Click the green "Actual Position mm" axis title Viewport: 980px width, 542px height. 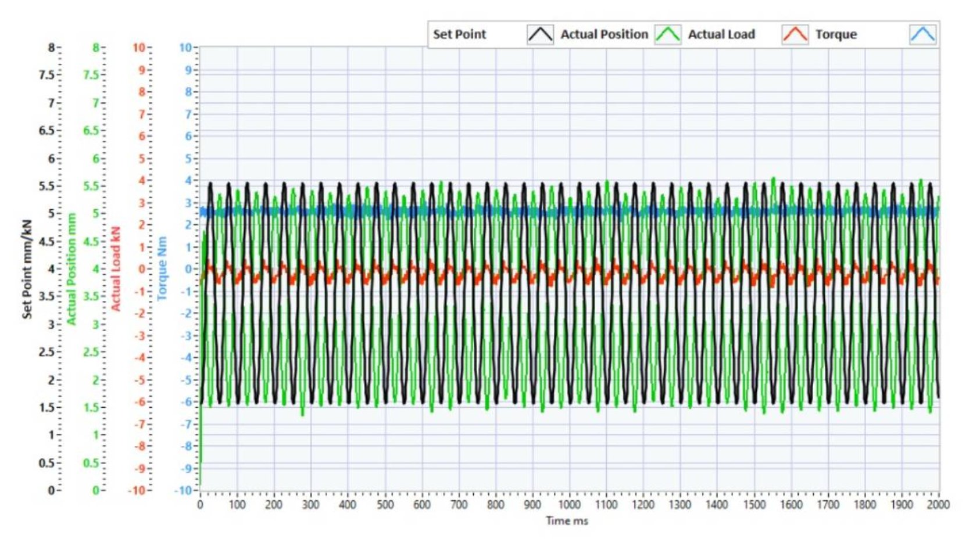(x=71, y=268)
